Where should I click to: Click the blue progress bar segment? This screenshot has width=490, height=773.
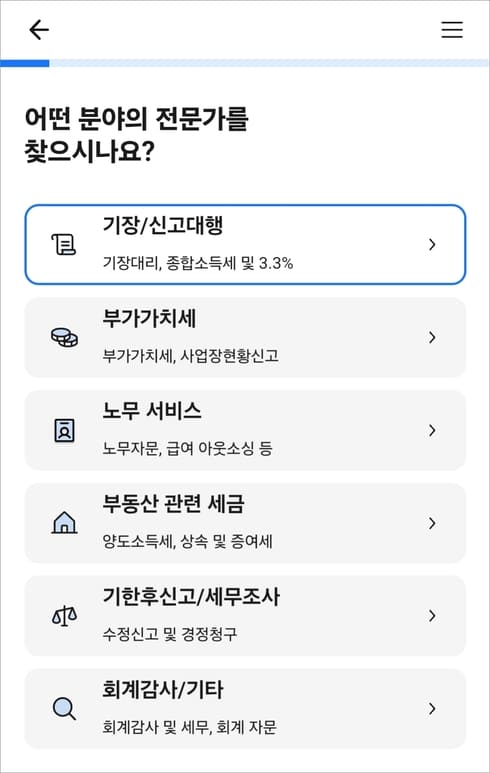pyautogui.click(x=25, y=63)
